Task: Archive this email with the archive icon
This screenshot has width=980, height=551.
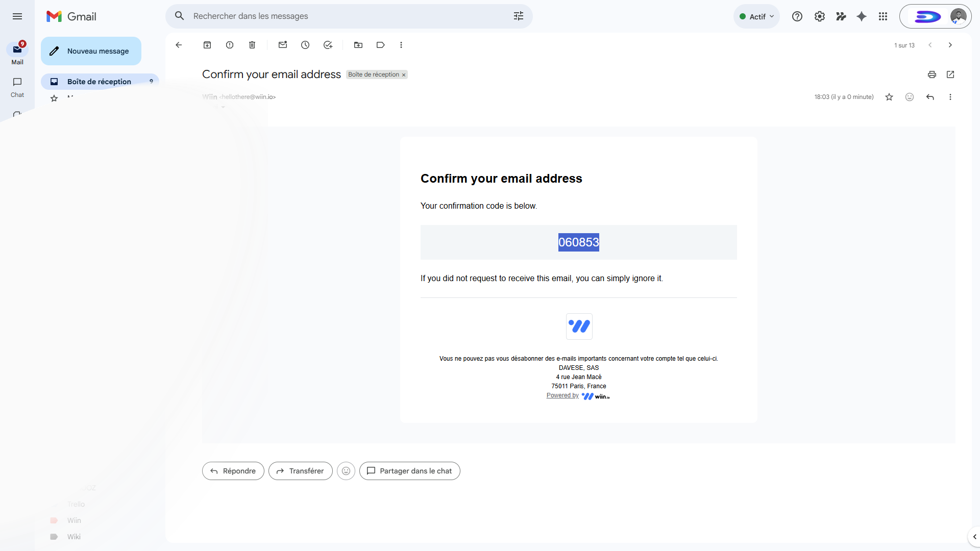Action: click(x=207, y=45)
